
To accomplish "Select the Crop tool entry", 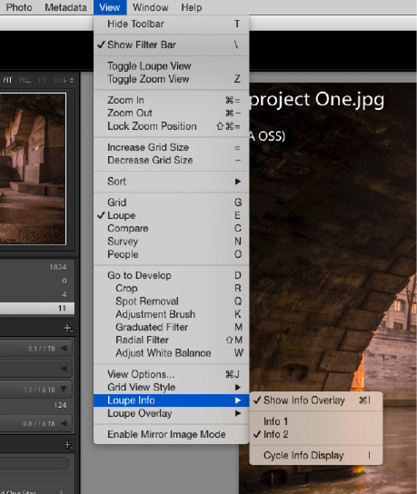I will point(171,288).
